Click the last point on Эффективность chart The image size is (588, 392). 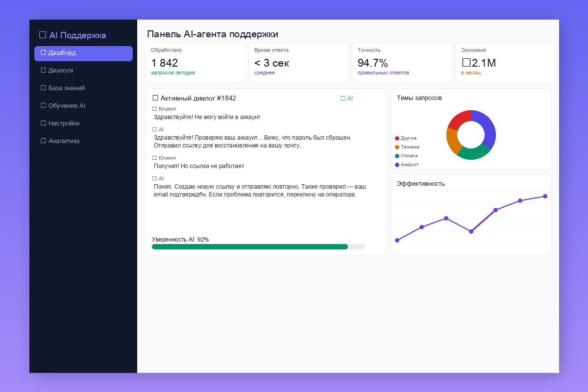pyautogui.click(x=545, y=196)
